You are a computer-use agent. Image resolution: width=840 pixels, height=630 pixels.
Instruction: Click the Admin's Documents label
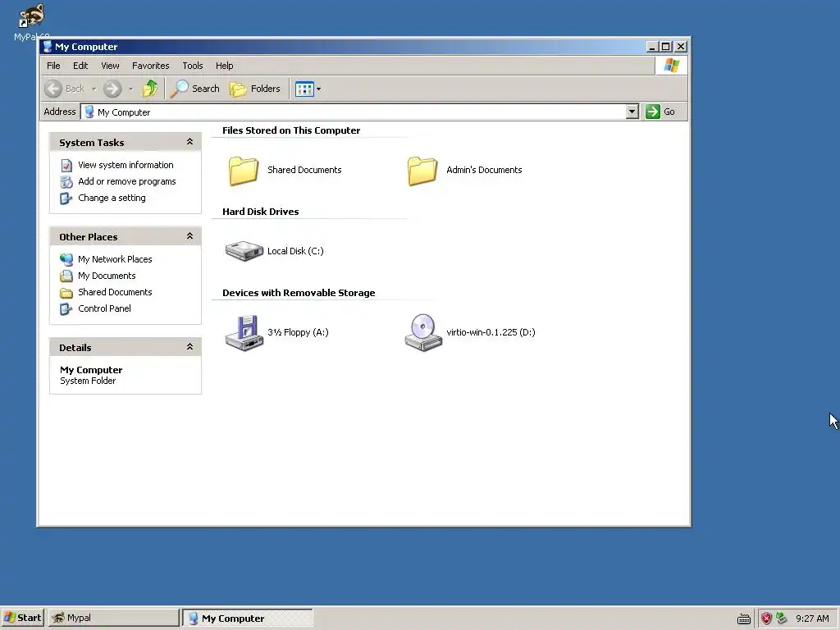[484, 170]
